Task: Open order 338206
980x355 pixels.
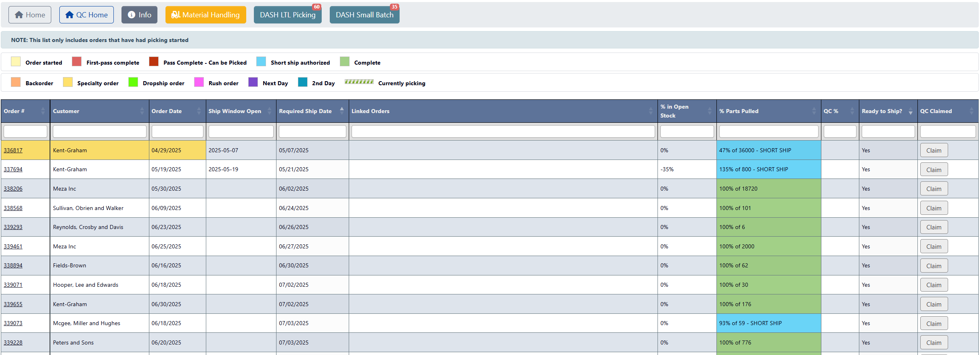Action: (13, 189)
